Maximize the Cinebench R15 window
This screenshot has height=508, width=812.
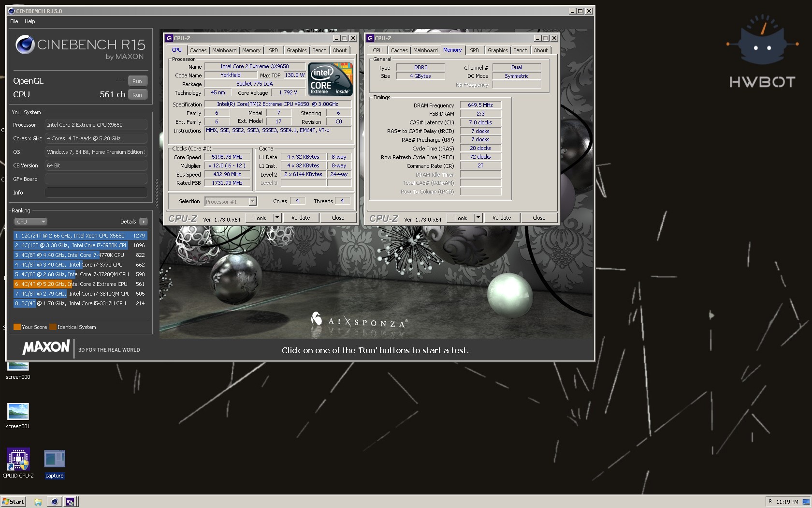pyautogui.click(x=580, y=11)
